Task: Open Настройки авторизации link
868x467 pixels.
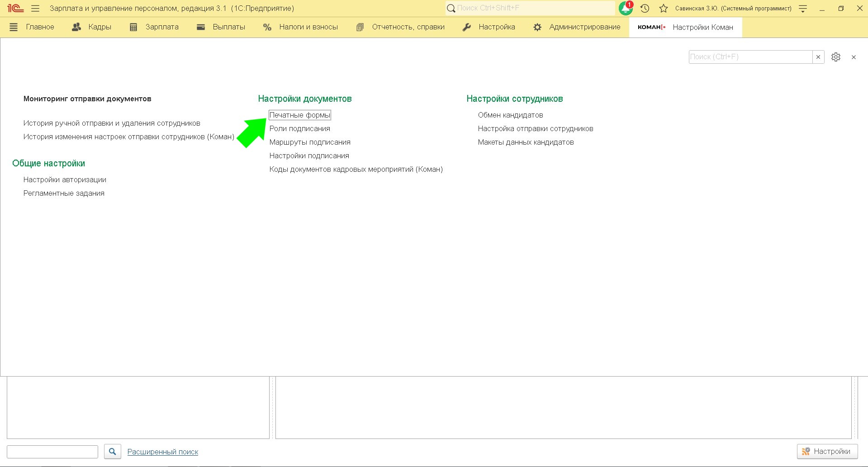Action: click(x=65, y=180)
